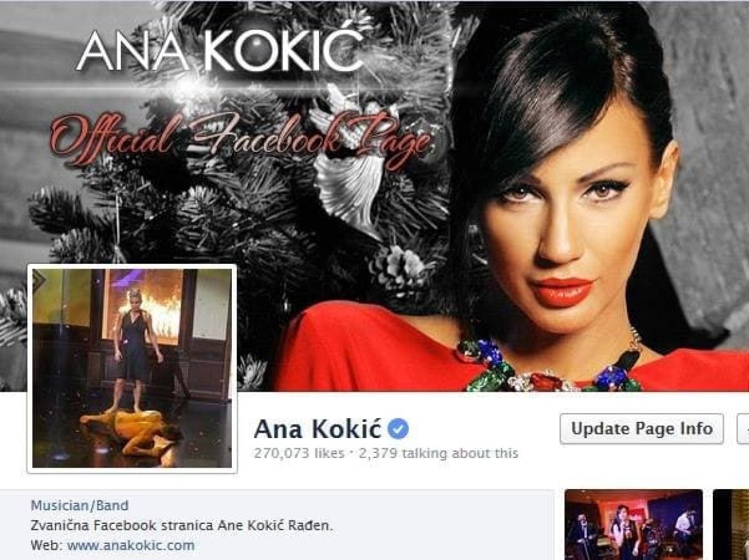This screenshot has width=749, height=560.
Task: Click the ANA KOKIĆ title on cover photo
Action: (220, 50)
